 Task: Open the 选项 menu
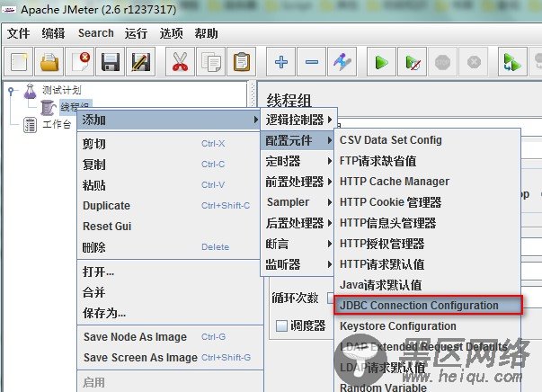coord(171,33)
